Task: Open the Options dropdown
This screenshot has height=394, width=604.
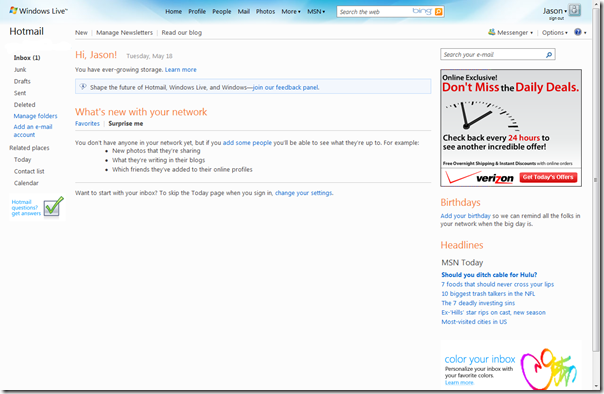Action: click(x=555, y=33)
